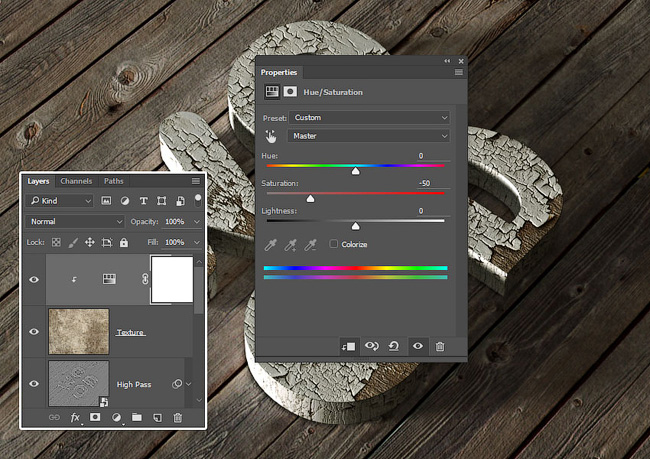Click the Hue slider handle
This screenshot has width=650, height=459.
click(356, 171)
